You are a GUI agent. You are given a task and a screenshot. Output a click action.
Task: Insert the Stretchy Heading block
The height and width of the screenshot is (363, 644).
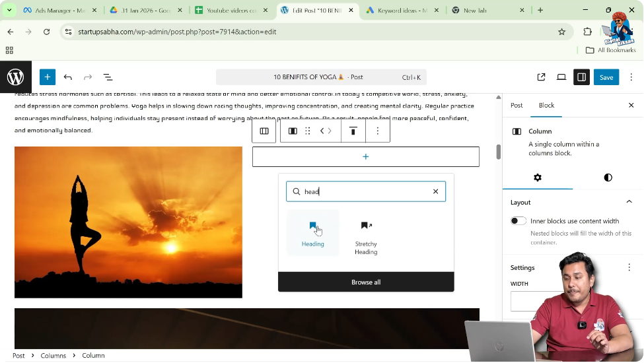click(366, 238)
